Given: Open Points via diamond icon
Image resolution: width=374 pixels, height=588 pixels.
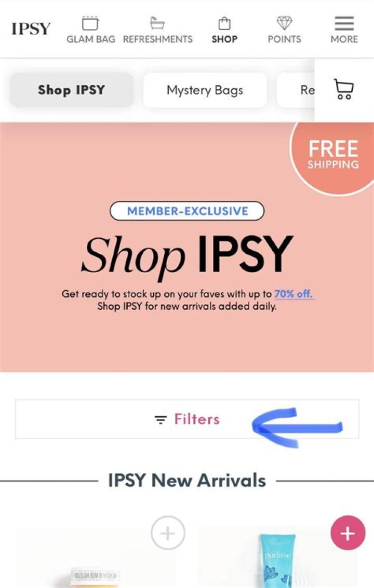Looking at the screenshot, I should click(x=284, y=23).
